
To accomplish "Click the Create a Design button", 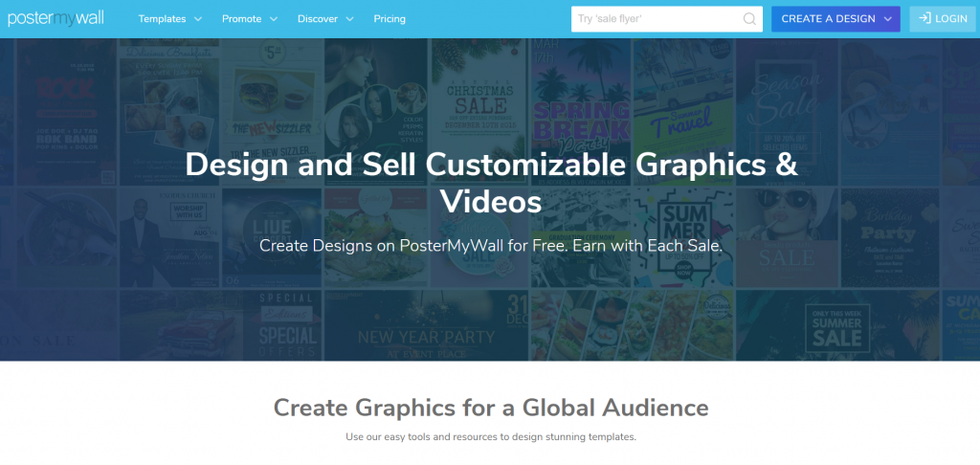I will (x=835, y=19).
